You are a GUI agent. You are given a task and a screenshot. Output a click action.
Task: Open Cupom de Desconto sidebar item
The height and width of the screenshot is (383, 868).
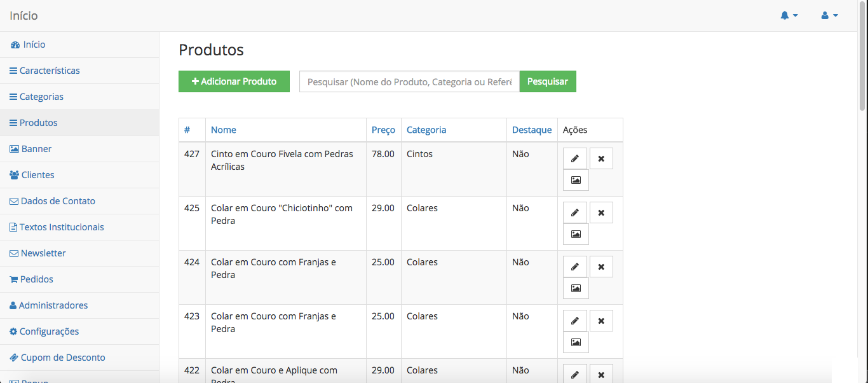tap(62, 358)
